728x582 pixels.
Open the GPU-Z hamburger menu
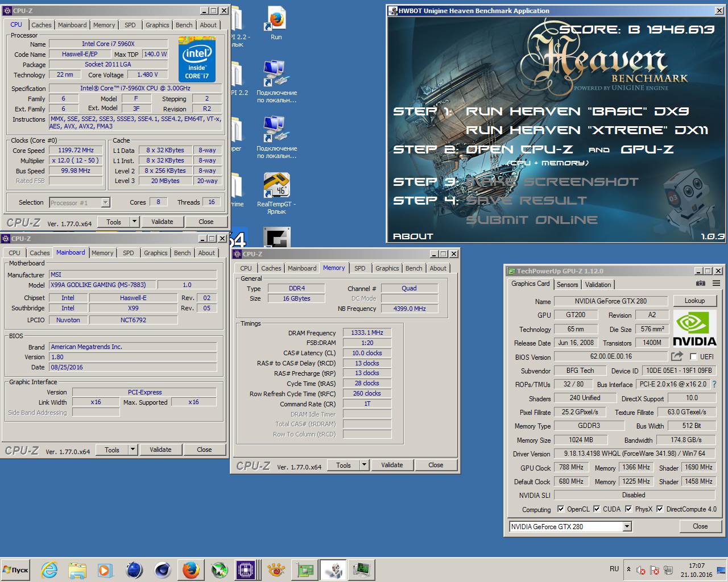pyautogui.click(x=716, y=283)
